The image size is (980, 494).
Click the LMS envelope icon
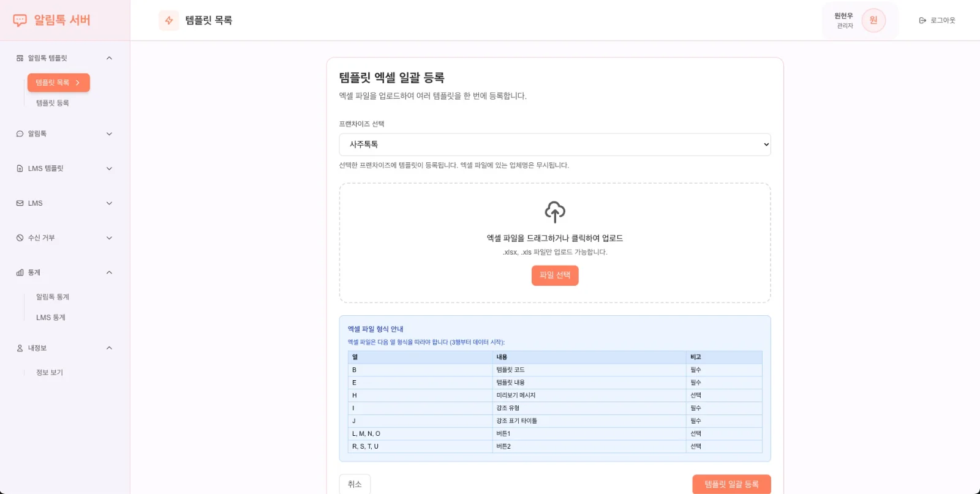coord(20,203)
